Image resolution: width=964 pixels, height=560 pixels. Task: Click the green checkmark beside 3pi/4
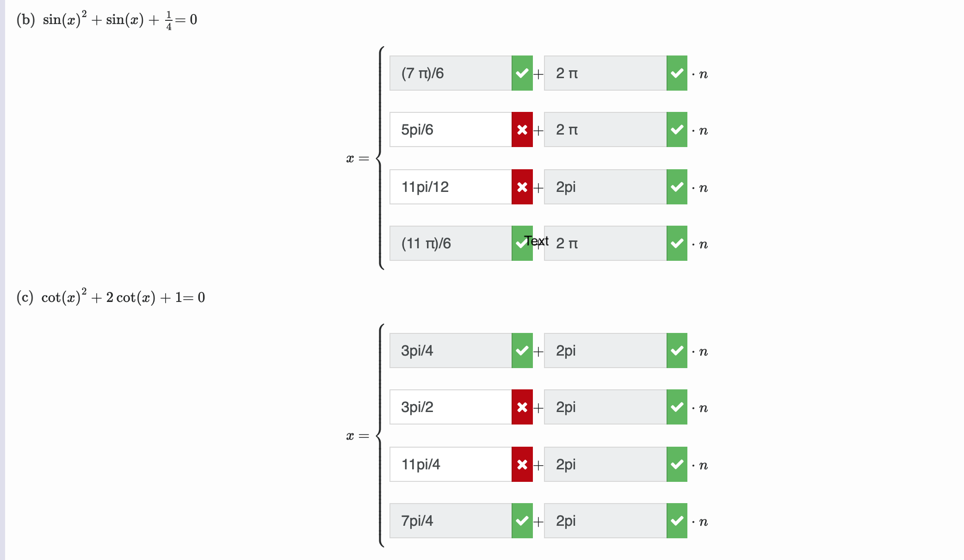522,351
